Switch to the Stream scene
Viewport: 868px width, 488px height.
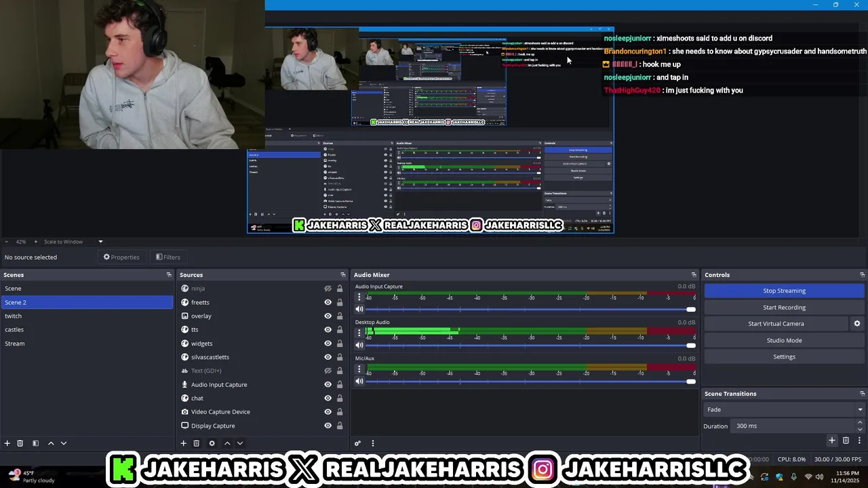click(87, 344)
